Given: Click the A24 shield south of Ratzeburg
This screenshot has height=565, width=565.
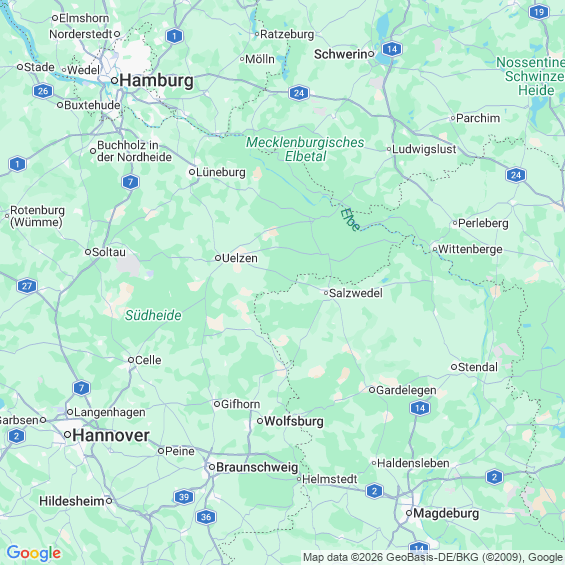Looking at the screenshot, I should [x=299, y=93].
